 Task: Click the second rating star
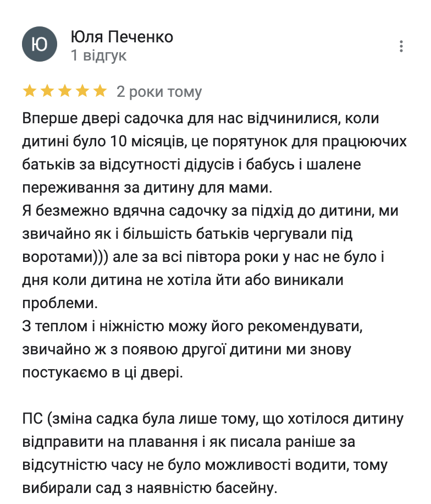tap(47, 91)
